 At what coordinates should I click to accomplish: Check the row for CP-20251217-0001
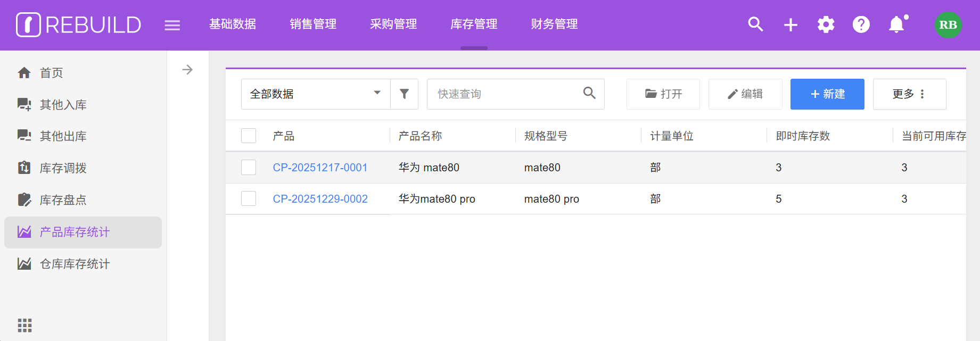[x=249, y=167]
